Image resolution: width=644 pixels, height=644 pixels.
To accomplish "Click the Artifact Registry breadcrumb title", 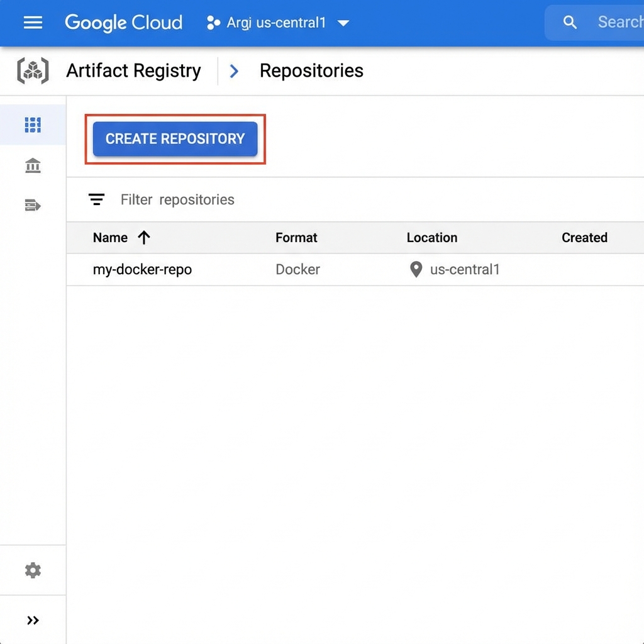I will [133, 70].
